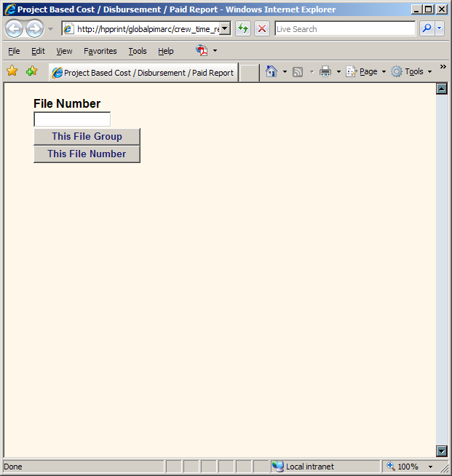The image size is (452, 476).
Task: Click the This File Number button
Action: [87, 154]
